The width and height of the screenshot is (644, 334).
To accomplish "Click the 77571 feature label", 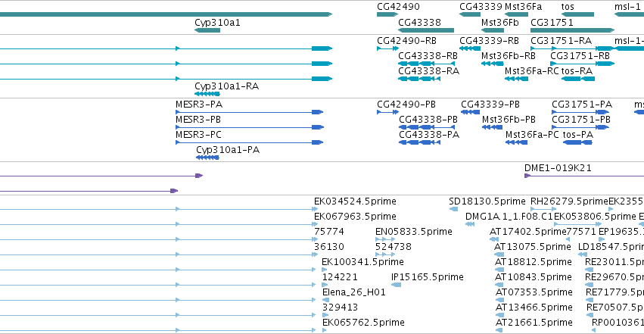I will click(x=580, y=232).
